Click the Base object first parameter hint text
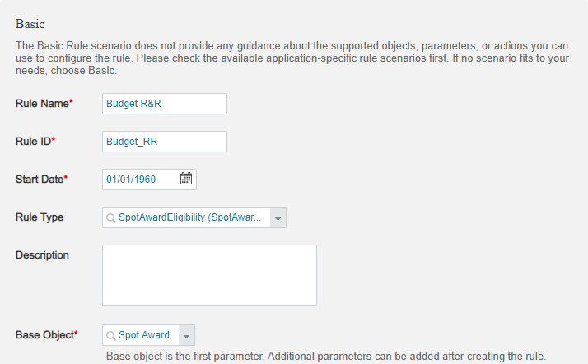The height and width of the screenshot is (364, 588). pos(326,356)
